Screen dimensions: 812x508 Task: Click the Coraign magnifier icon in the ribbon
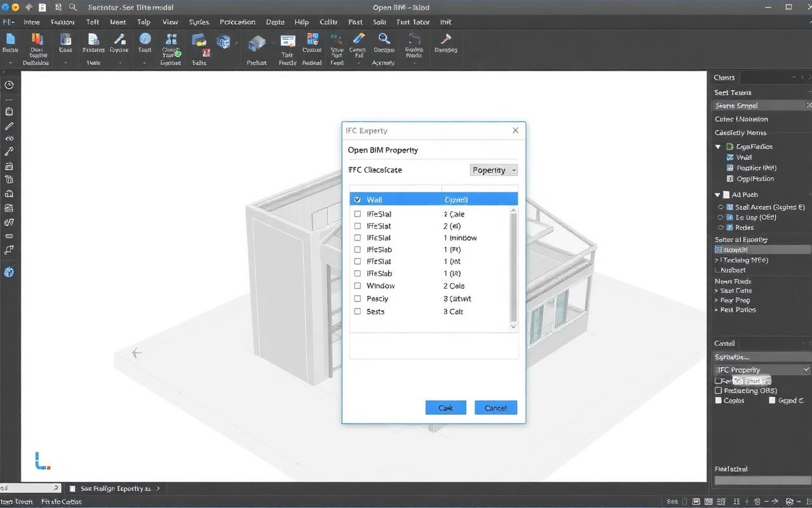coord(384,39)
